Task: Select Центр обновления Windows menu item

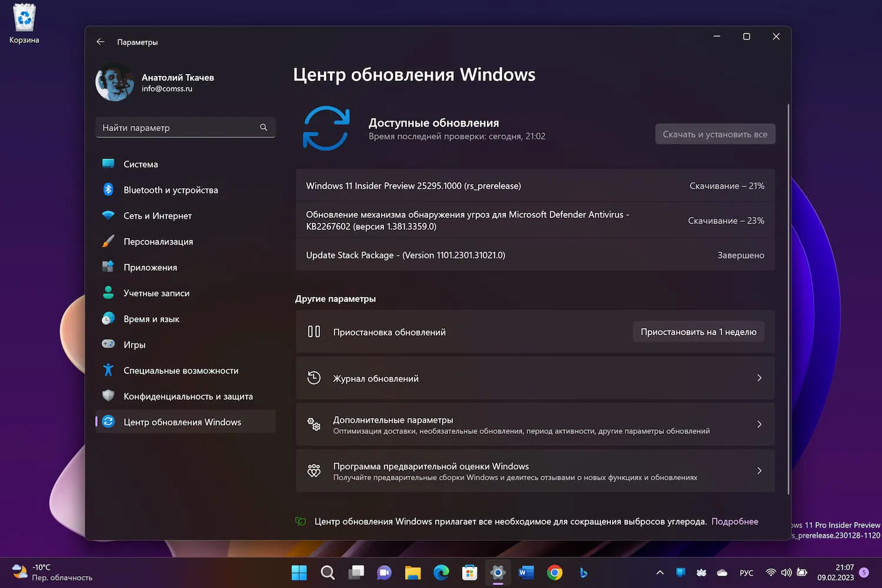Action: click(182, 422)
